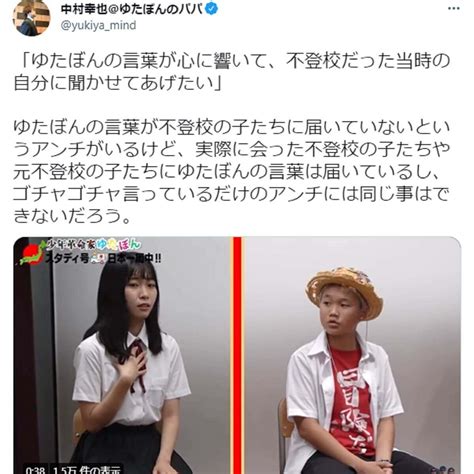Screen dimensions: 474x474
Task: Click the line 自分に聞かせてあげたい」
Action: [118, 84]
